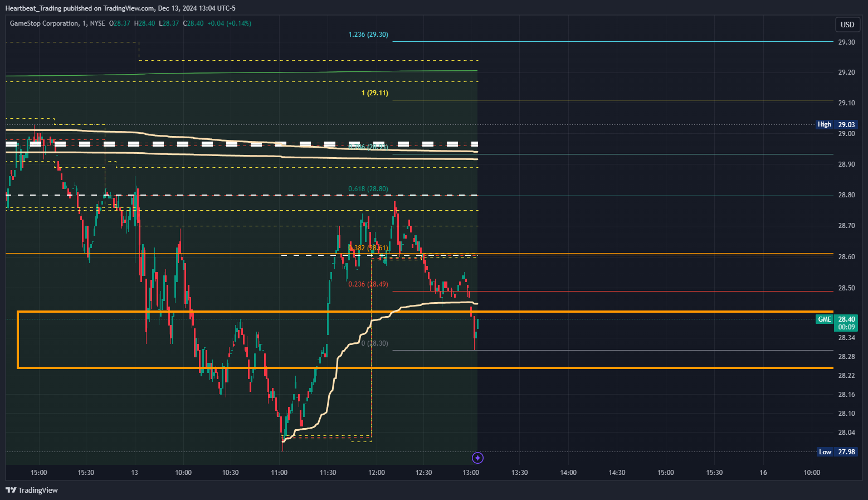
Task: Click the 12:30 time axis label
Action: [x=424, y=473]
